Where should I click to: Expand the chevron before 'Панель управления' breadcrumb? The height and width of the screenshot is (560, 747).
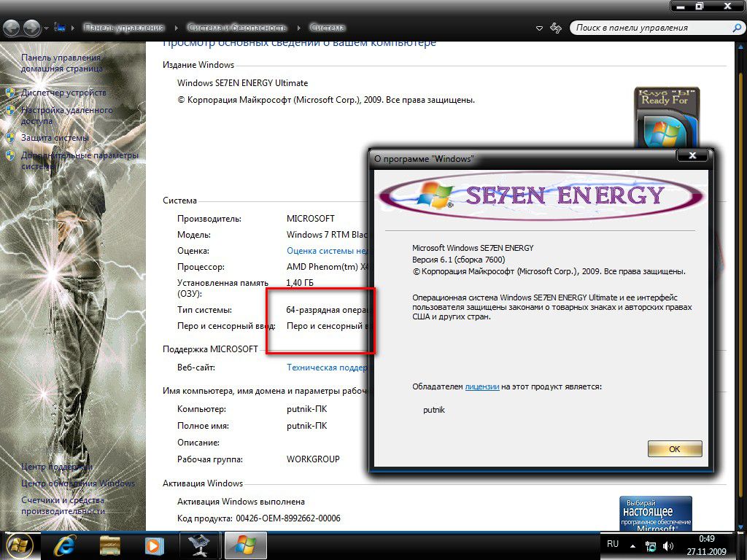pyautogui.click(x=73, y=28)
